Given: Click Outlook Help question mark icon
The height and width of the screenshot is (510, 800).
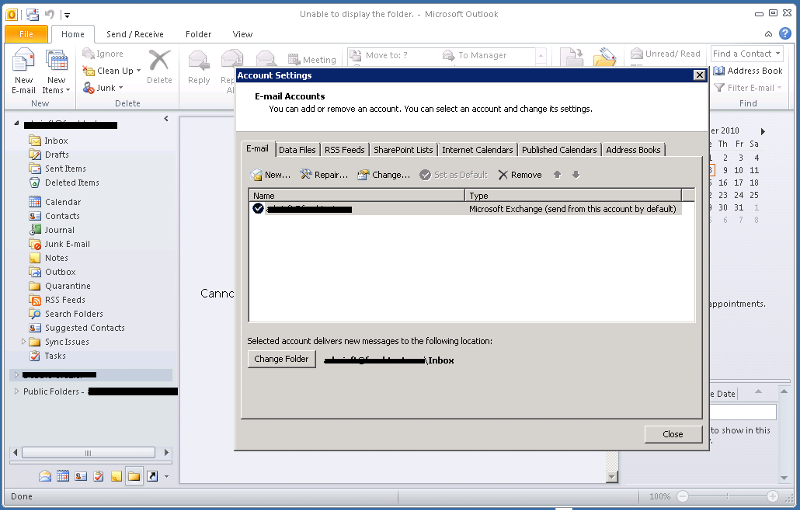Looking at the screenshot, I should (x=785, y=34).
